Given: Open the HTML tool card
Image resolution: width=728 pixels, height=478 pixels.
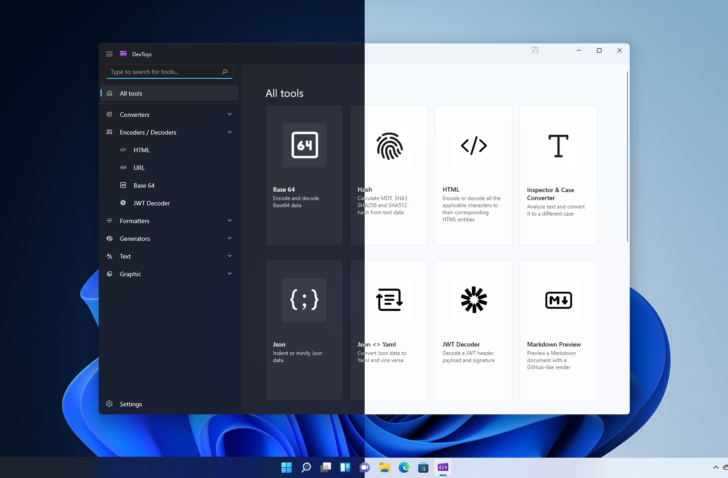Looking at the screenshot, I should coord(474,175).
